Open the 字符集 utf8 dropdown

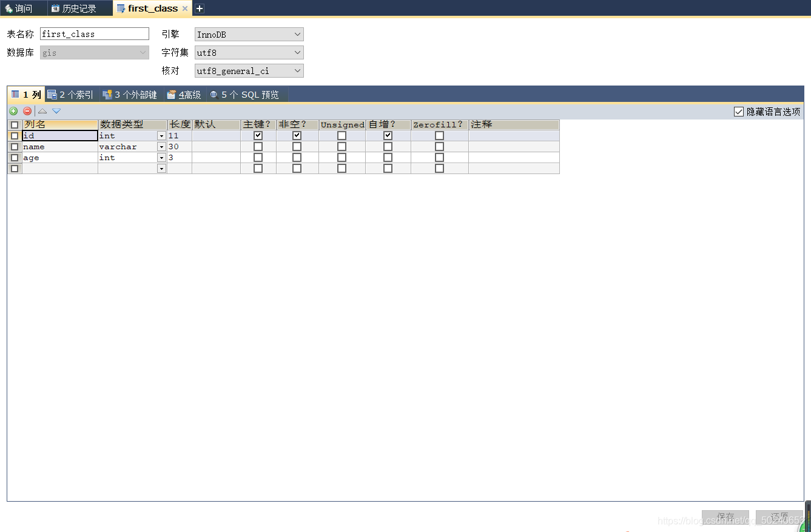(249, 53)
